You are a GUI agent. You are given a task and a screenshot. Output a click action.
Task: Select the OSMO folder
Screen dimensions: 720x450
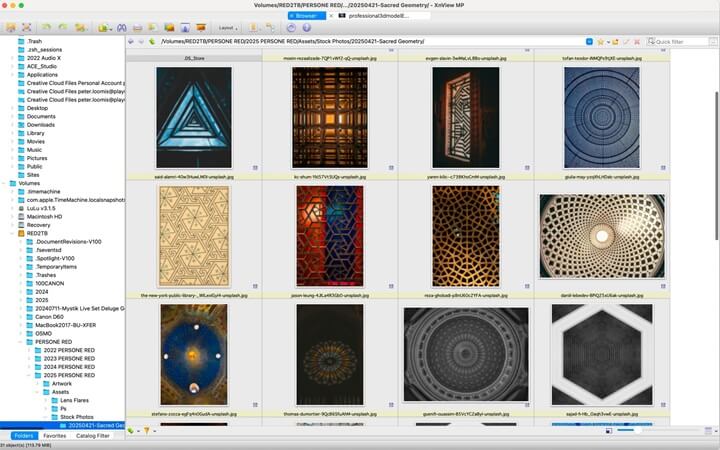click(x=44, y=333)
